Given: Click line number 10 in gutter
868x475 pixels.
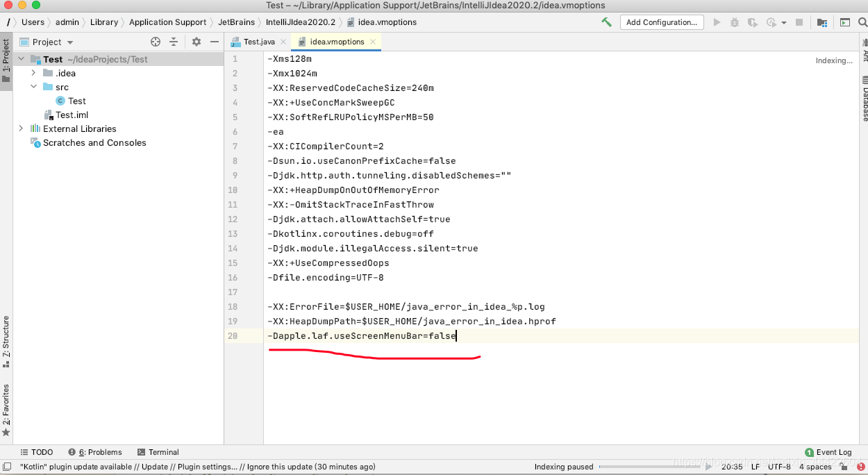Looking at the screenshot, I should point(232,190).
